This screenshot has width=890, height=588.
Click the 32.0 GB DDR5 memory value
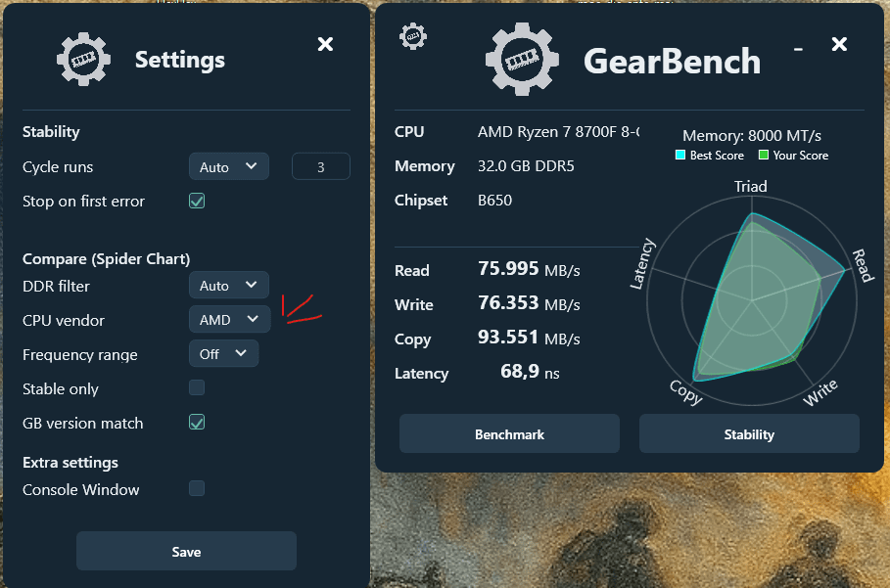click(526, 166)
